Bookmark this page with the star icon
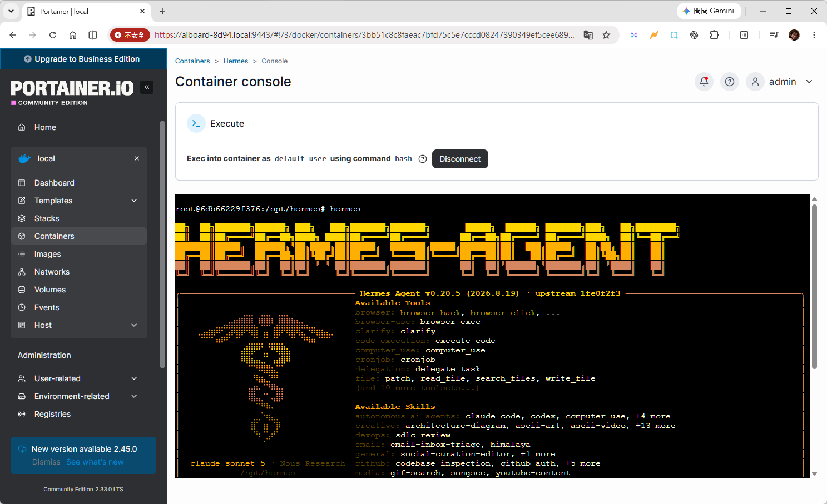Viewport: 827px width, 504px height. click(x=606, y=35)
